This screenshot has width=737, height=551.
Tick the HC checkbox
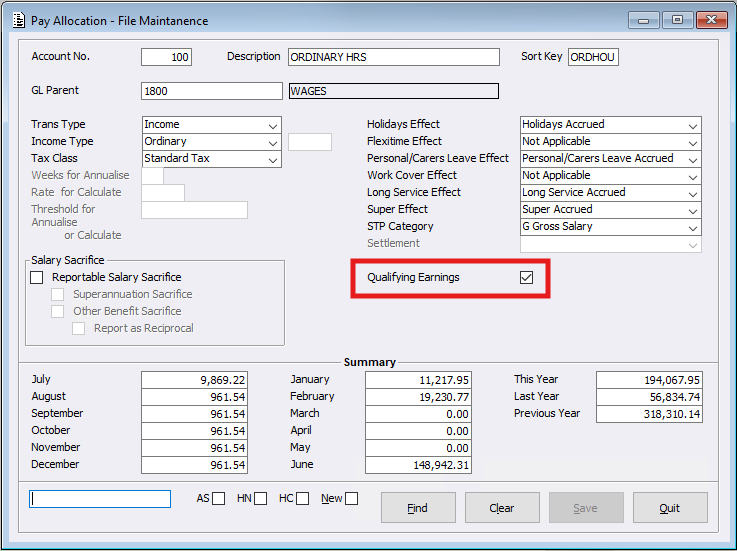coord(302,499)
